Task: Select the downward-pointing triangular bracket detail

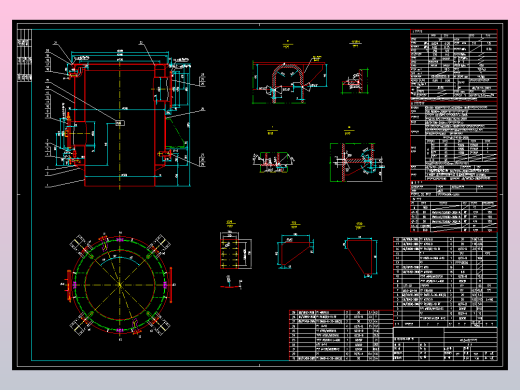Action: 361,257
